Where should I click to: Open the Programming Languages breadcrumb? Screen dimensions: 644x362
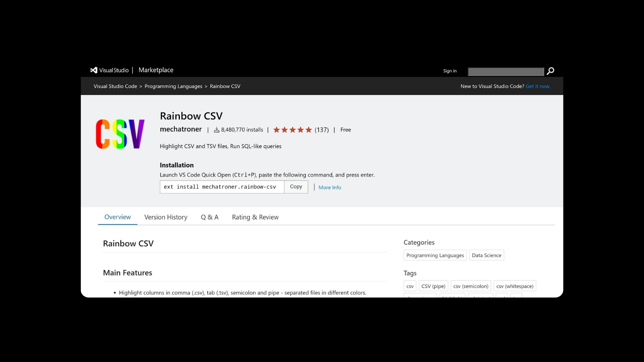[x=173, y=86]
